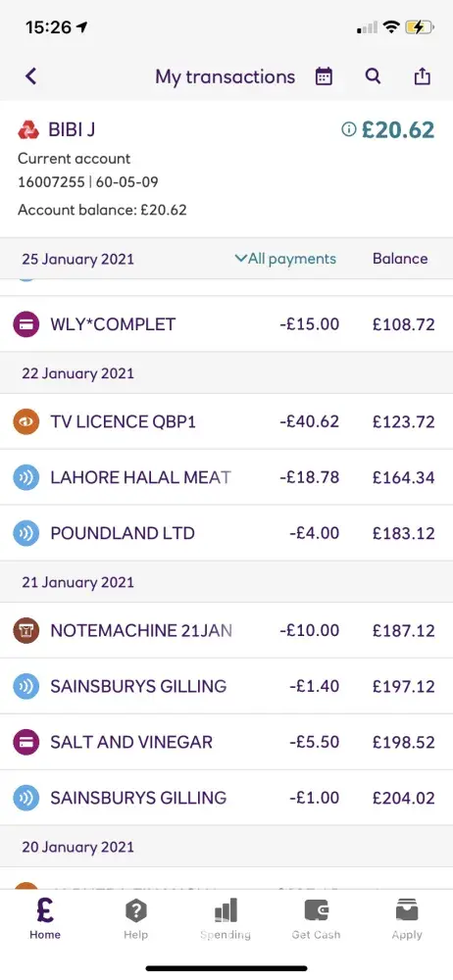Open the calendar date filter icon
Viewport: 453px width, 980px height.
tap(324, 76)
